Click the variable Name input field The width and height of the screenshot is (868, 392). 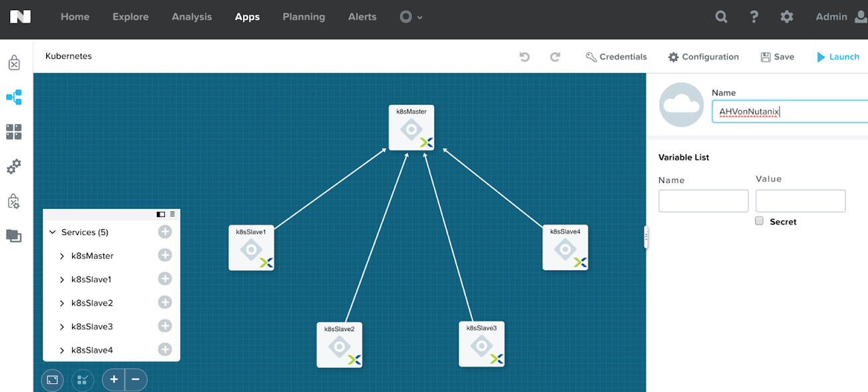point(703,201)
